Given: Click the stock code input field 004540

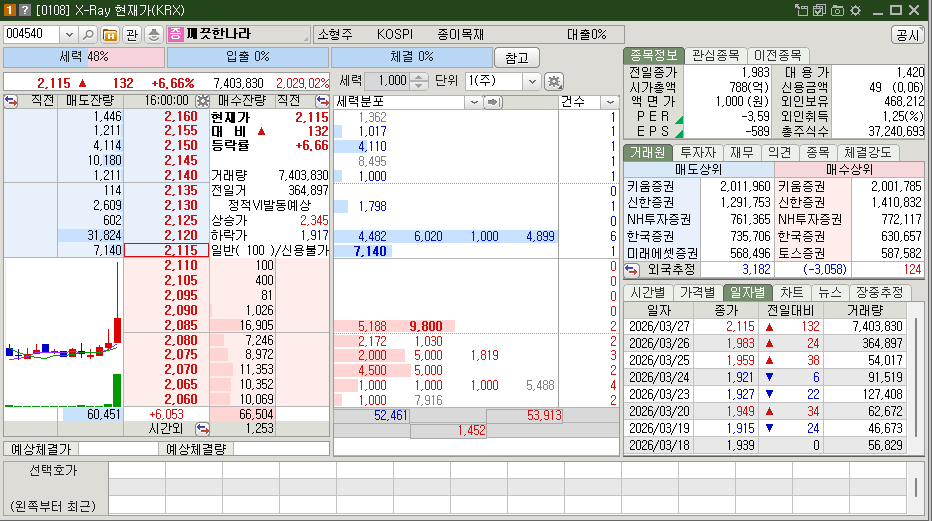Looking at the screenshot, I should click(32, 34).
